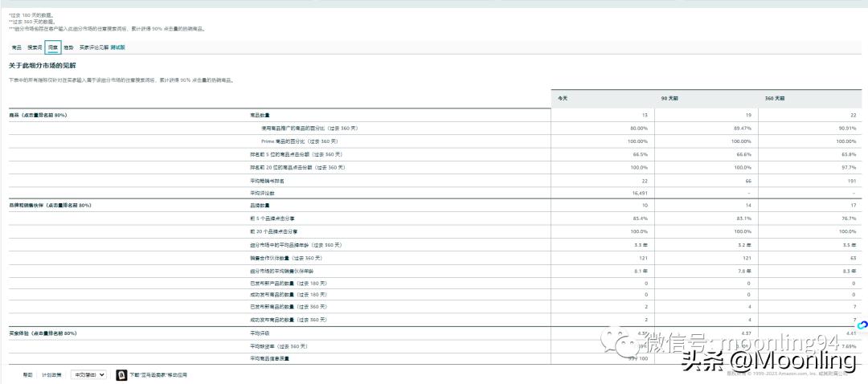Click the value 97.7%
868x384 pixels.
[x=850, y=167]
